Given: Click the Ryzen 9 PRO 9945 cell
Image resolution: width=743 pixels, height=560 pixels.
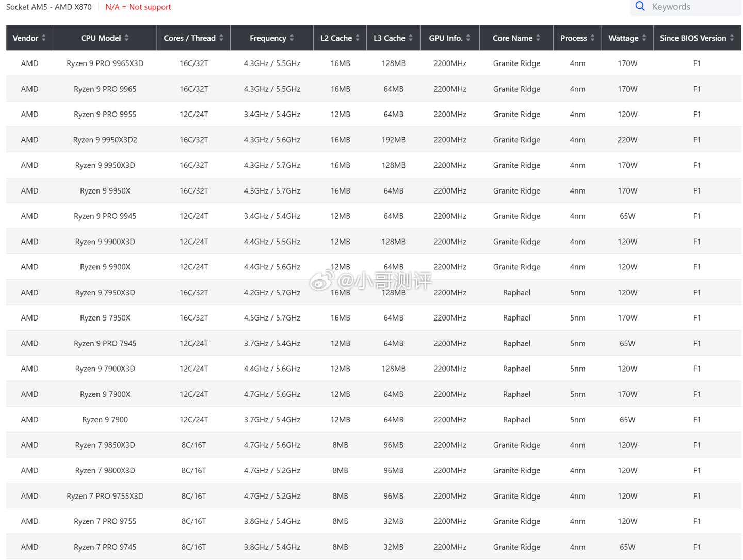Looking at the screenshot, I should (x=105, y=216).
